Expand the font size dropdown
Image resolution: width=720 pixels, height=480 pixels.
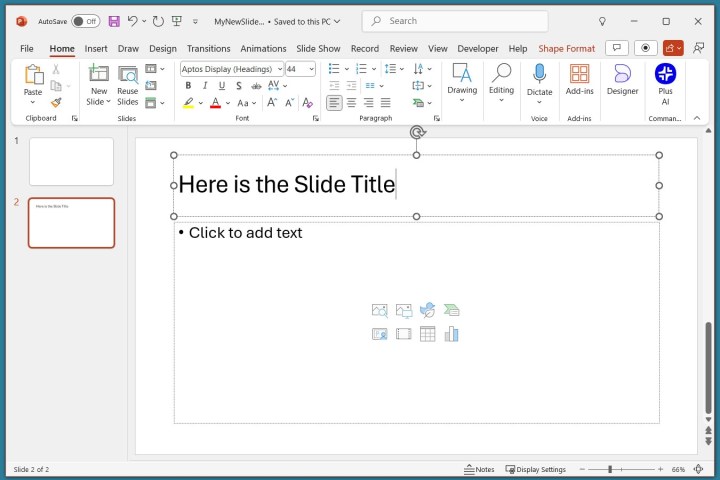(x=311, y=69)
